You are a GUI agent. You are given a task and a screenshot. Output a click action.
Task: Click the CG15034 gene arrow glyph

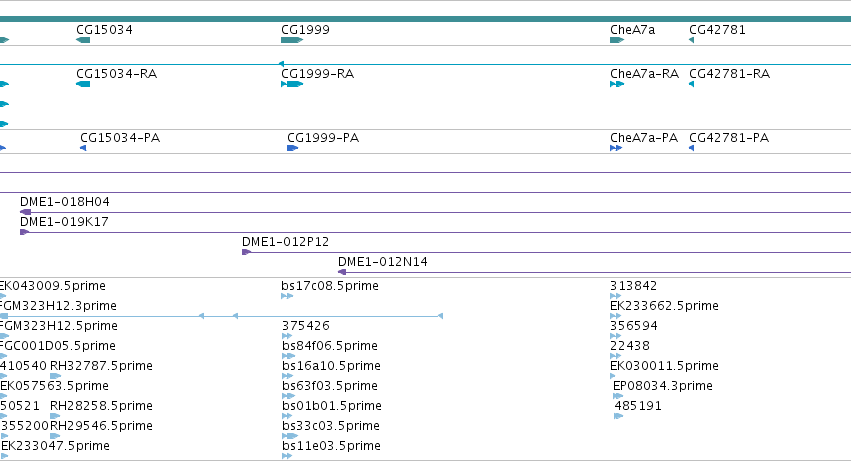pos(83,40)
